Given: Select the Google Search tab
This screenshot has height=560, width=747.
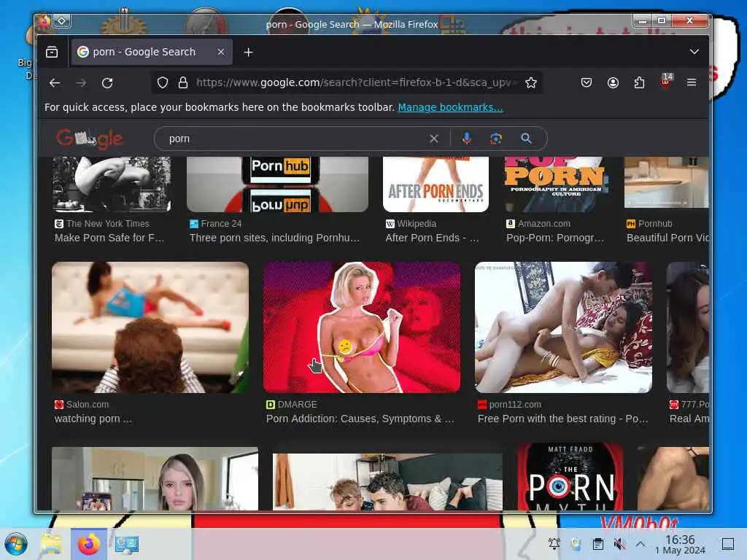Looking at the screenshot, I should pos(152,52).
